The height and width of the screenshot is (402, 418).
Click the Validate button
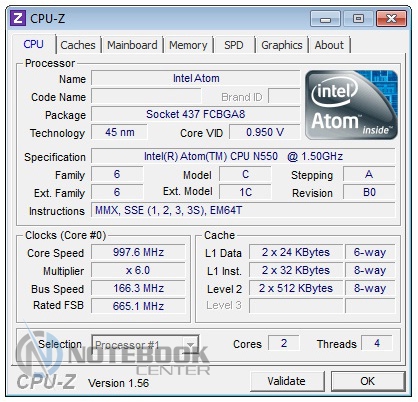point(287,381)
